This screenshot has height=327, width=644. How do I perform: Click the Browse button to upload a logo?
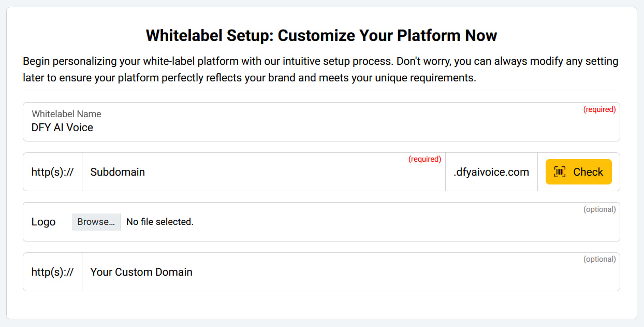coord(96,222)
